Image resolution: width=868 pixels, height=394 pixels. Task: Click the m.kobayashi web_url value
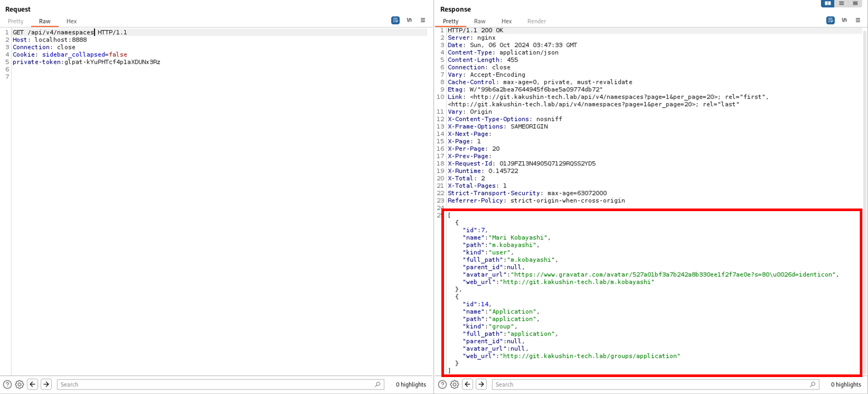pos(577,281)
